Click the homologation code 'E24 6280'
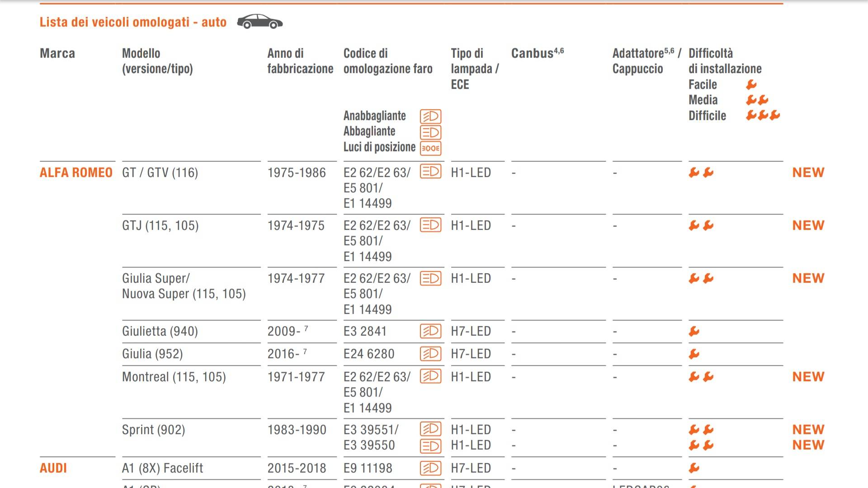The width and height of the screenshot is (868, 488). (369, 354)
